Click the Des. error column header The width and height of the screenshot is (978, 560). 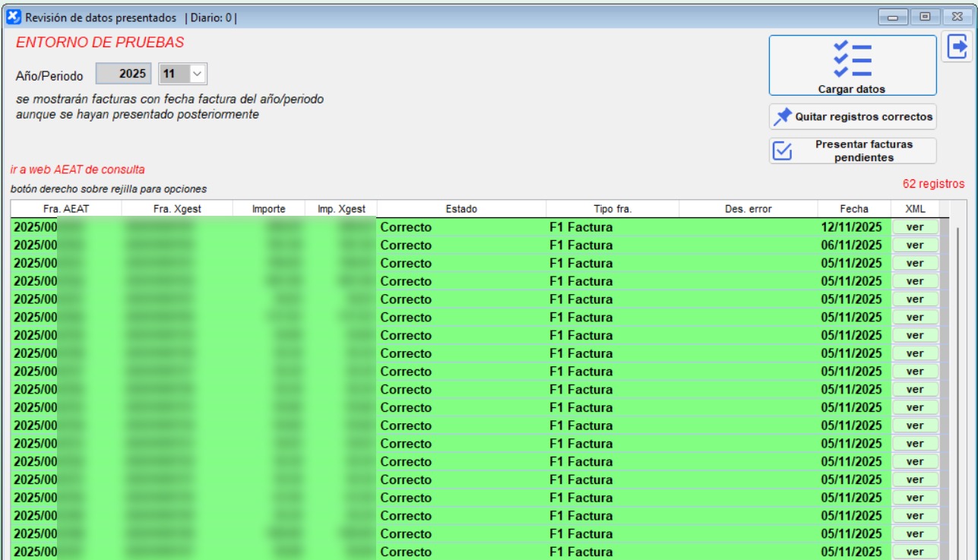(748, 207)
